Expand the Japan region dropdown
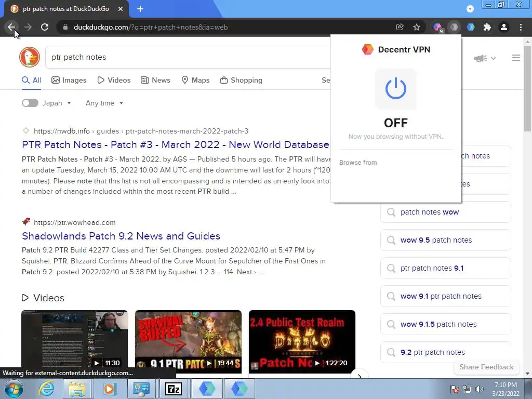Image resolution: width=532 pixels, height=399 pixels. click(57, 103)
